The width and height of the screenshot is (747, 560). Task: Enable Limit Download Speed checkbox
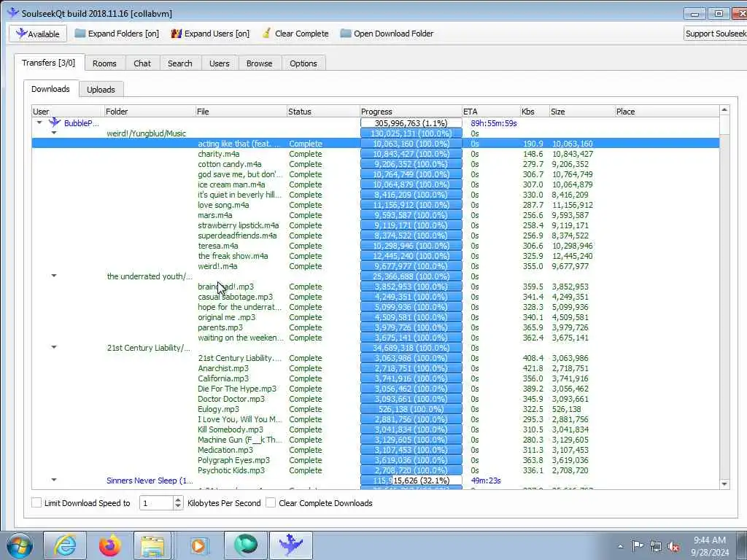[36, 502]
